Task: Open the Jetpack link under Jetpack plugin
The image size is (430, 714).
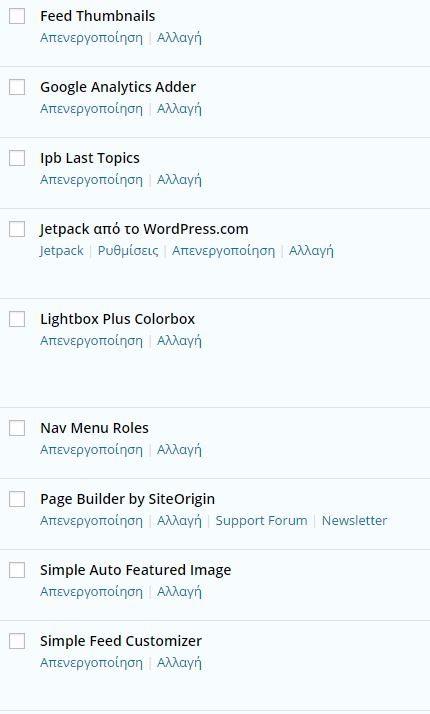Action: (61, 251)
